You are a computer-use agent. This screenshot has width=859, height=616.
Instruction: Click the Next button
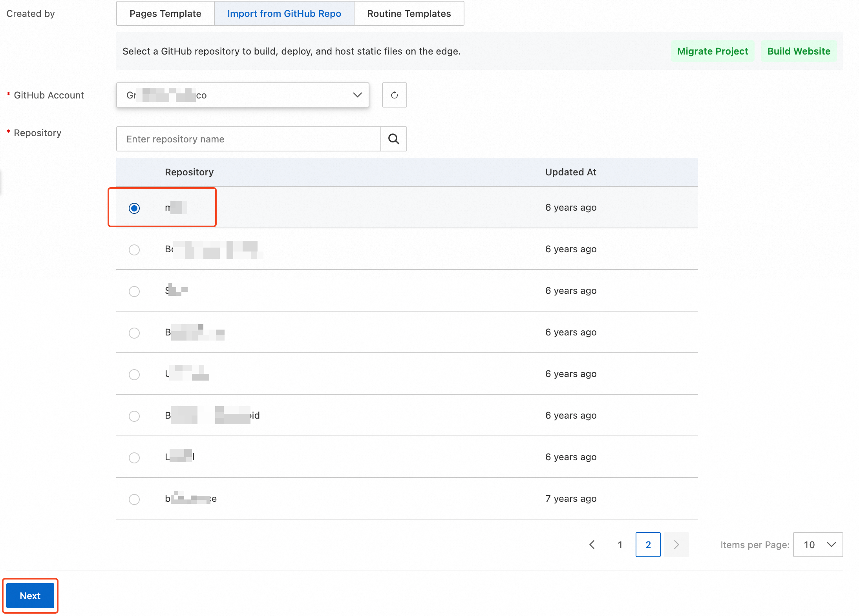pyautogui.click(x=30, y=596)
